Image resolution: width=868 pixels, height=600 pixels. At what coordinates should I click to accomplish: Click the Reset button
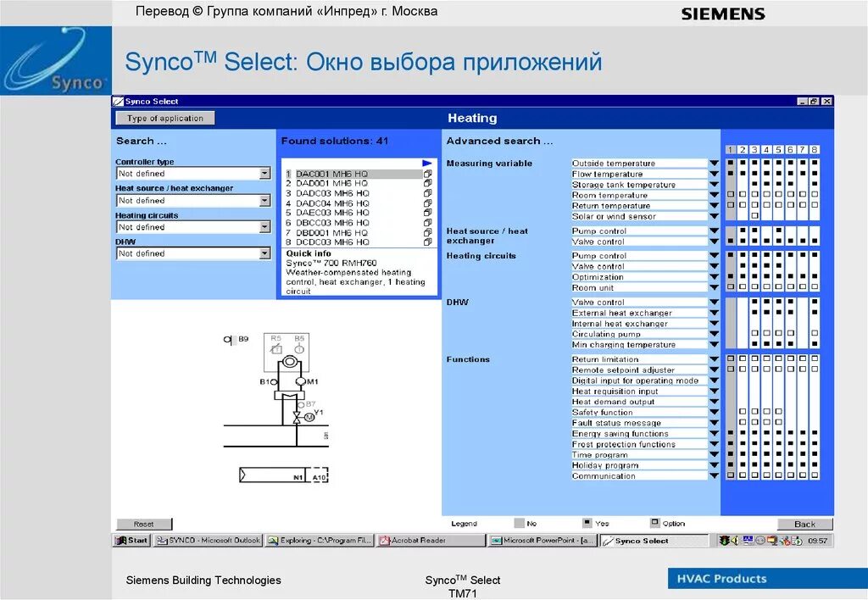[144, 524]
